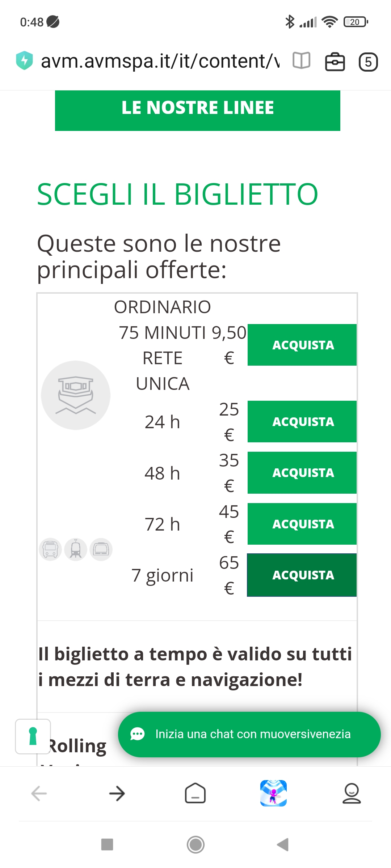Tap the URL address field
This screenshot has width=391, height=868.
coord(159,61)
